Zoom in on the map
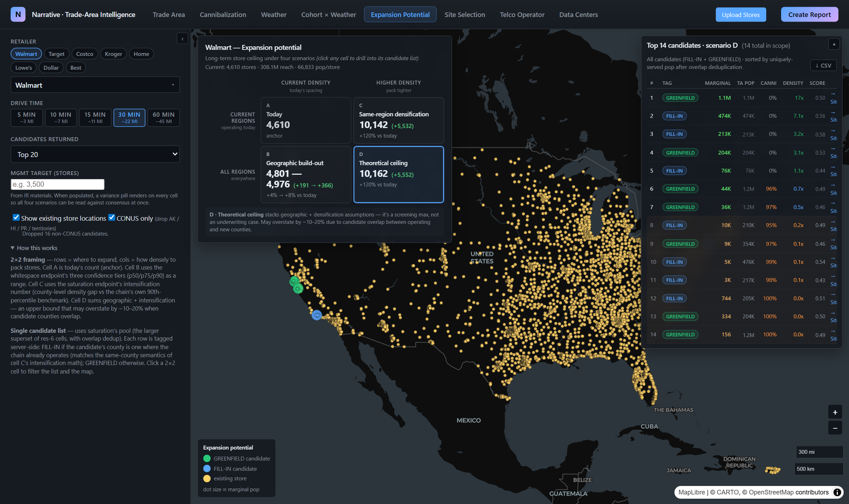Screen dimensions: 849x504 [835, 412]
